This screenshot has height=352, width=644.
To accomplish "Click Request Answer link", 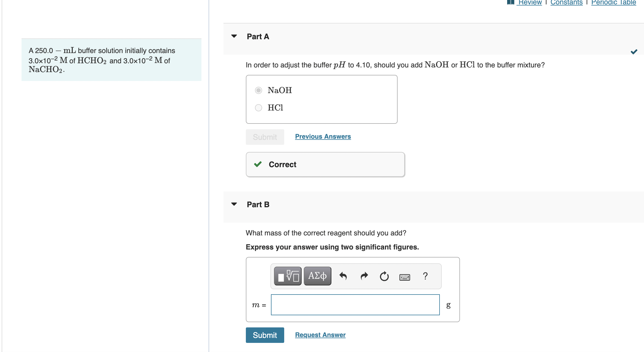I will (x=320, y=335).
